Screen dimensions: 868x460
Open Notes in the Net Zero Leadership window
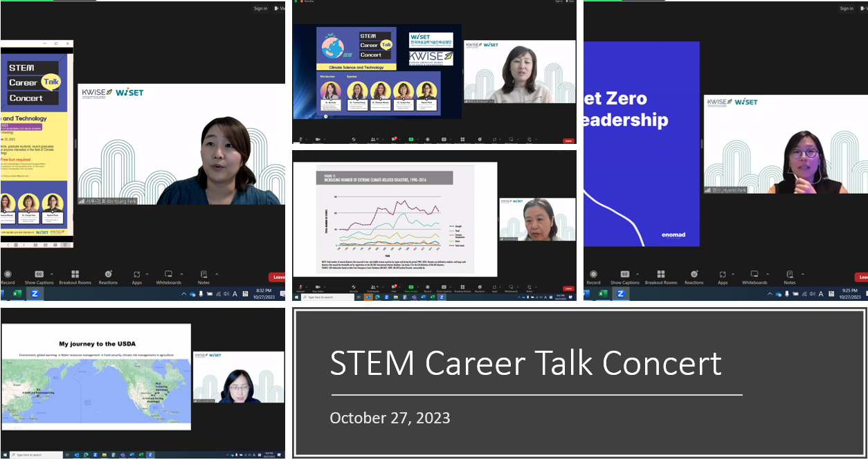[x=790, y=277]
